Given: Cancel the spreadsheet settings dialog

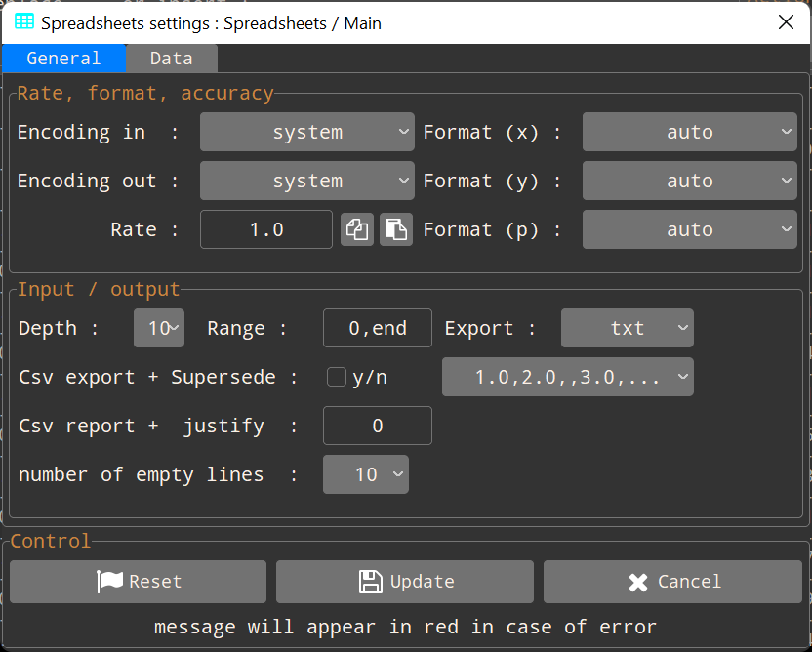Looking at the screenshot, I should coord(675,582).
